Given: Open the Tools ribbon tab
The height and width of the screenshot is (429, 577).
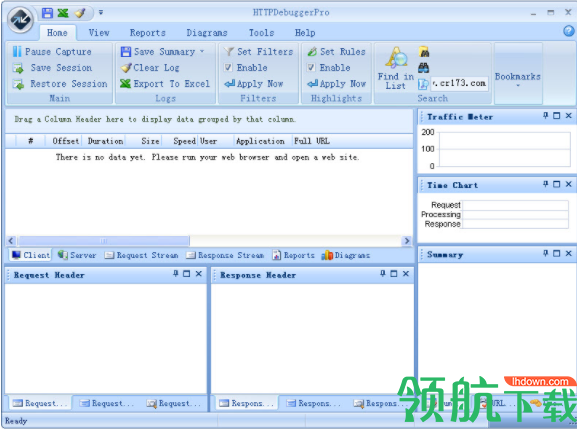Looking at the screenshot, I should [261, 33].
